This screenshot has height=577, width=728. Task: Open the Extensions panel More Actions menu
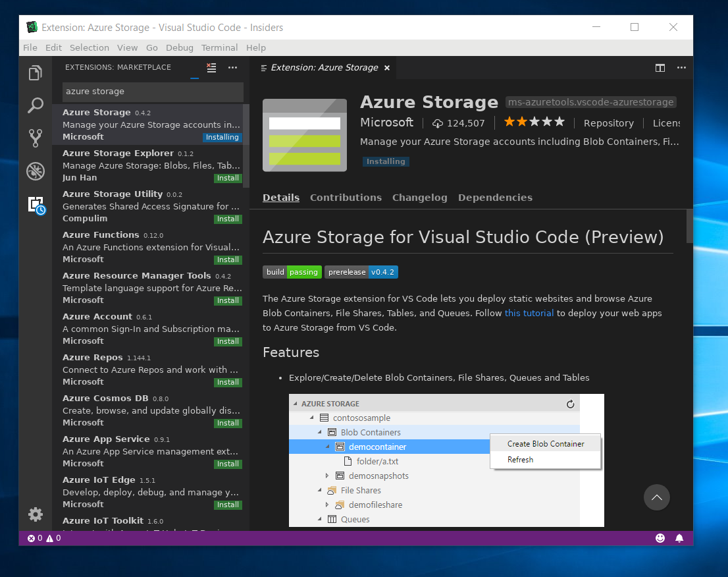point(232,68)
